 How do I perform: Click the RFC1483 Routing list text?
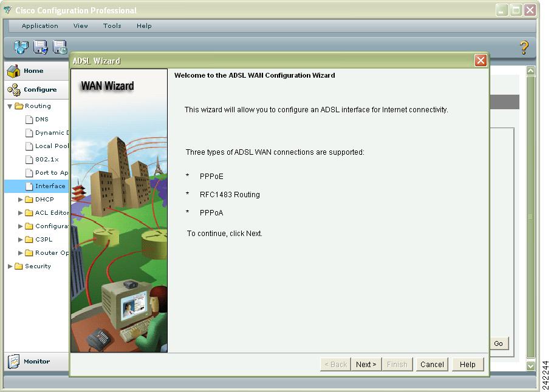tap(230, 195)
